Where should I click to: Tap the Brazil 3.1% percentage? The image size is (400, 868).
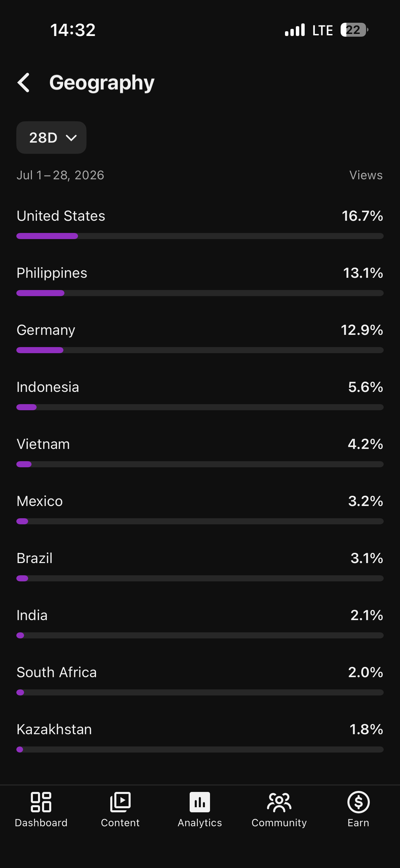tap(366, 558)
